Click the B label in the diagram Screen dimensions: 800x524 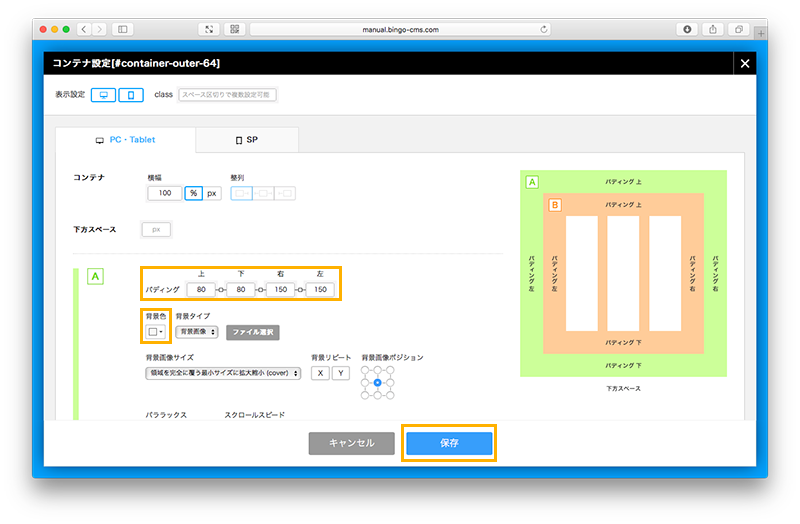pyautogui.click(x=555, y=205)
